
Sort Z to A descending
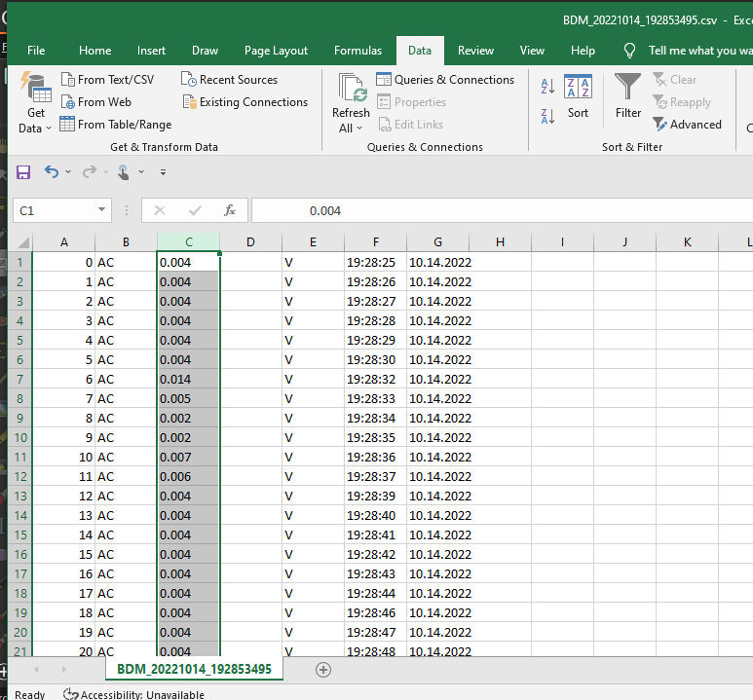[547, 116]
